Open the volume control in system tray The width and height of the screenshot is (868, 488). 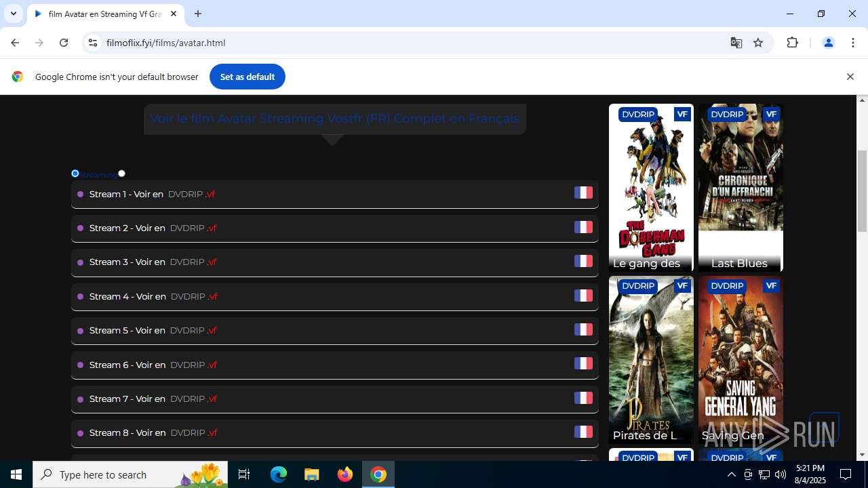pyautogui.click(x=780, y=474)
